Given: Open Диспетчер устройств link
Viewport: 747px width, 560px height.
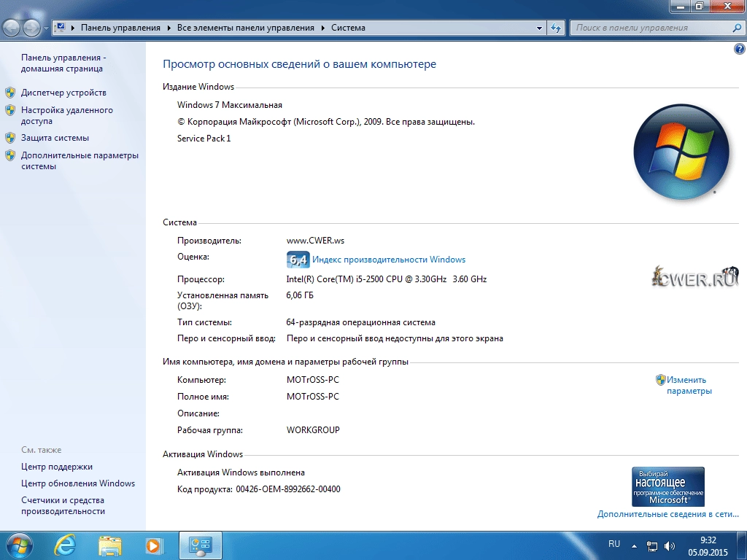Looking at the screenshot, I should pyautogui.click(x=63, y=93).
